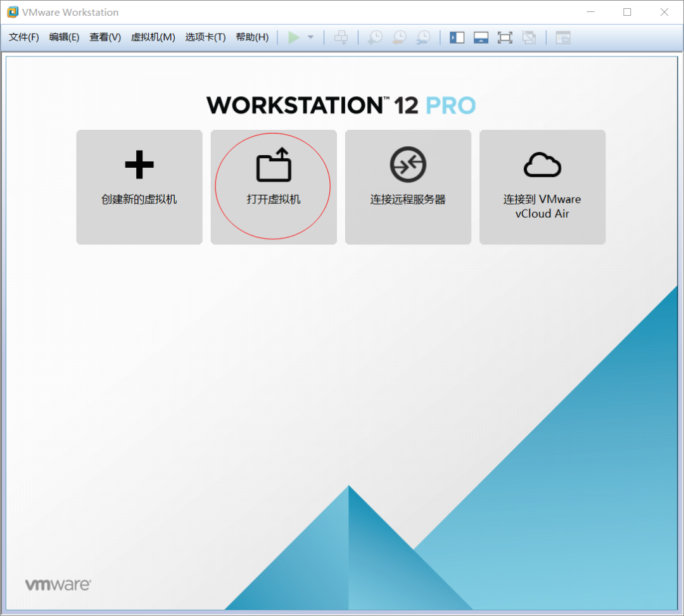Screen dimensions: 684x616
Task: Click the send Ctrl+Alt+Del toolbar icon
Action: point(341,37)
